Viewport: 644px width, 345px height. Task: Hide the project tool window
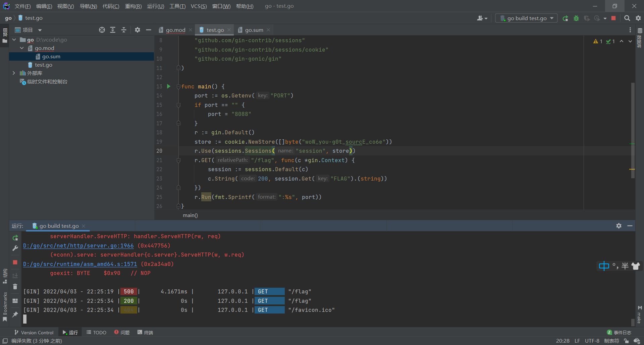149,30
